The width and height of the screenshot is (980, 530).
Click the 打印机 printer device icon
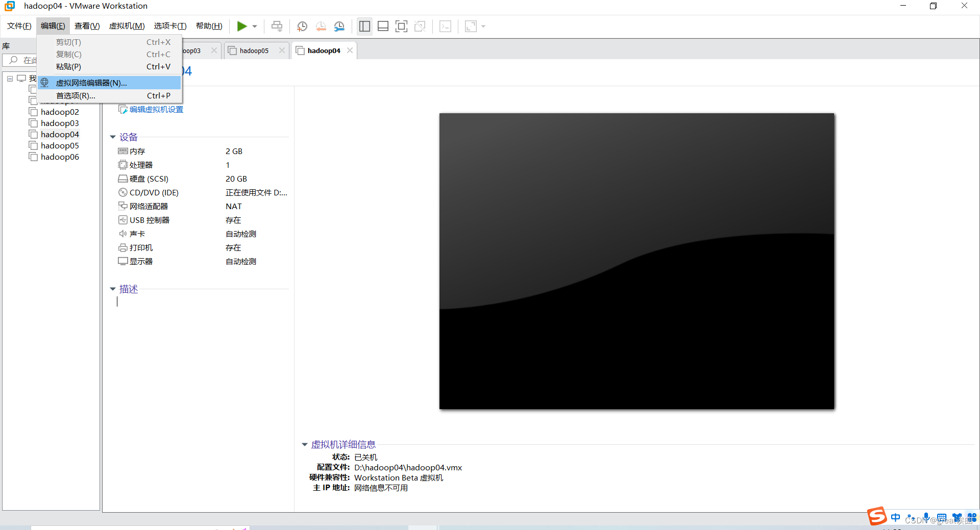122,247
